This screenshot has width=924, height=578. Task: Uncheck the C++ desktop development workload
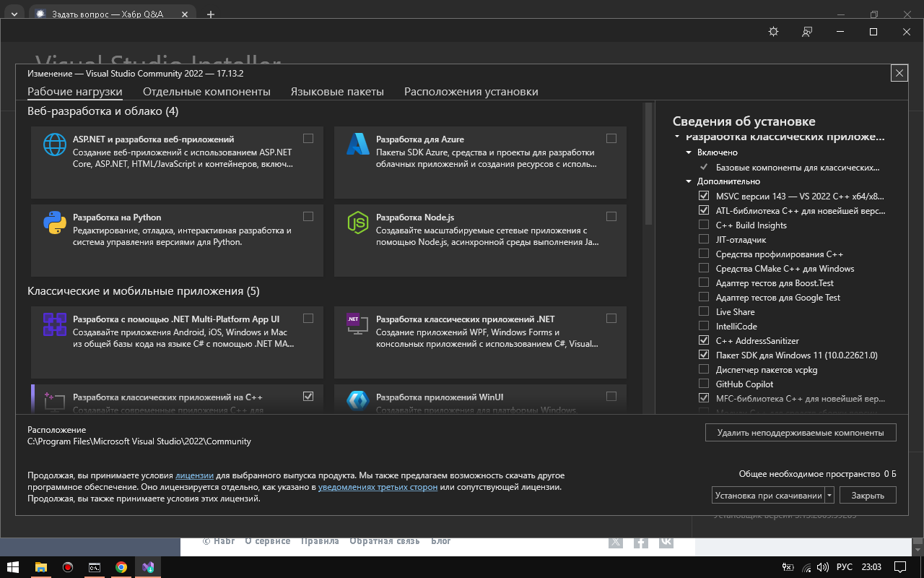(x=308, y=396)
